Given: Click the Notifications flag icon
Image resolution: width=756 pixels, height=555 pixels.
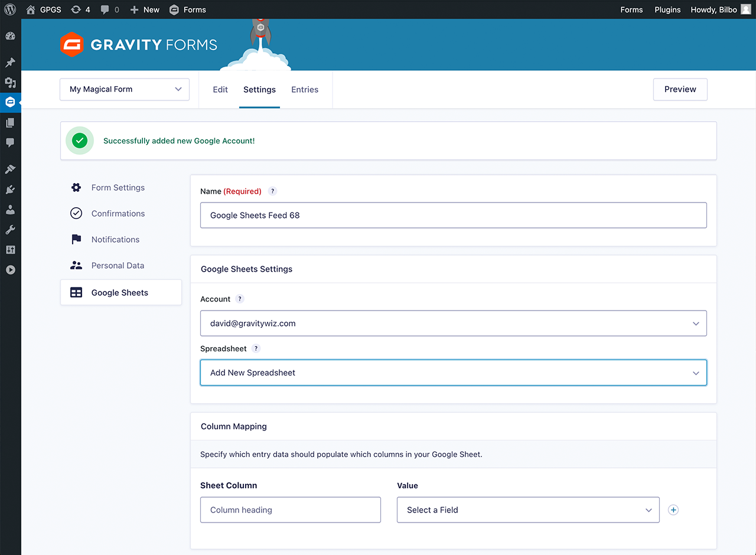Looking at the screenshot, I should (76, 240).
